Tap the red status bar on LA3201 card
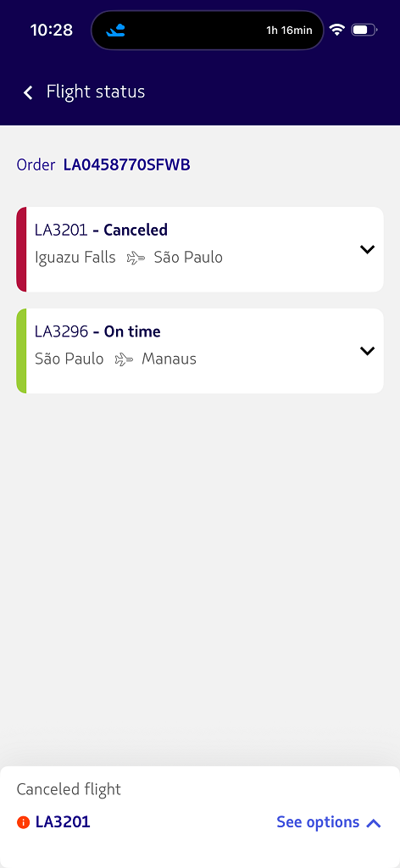 [x=21, y=249]
